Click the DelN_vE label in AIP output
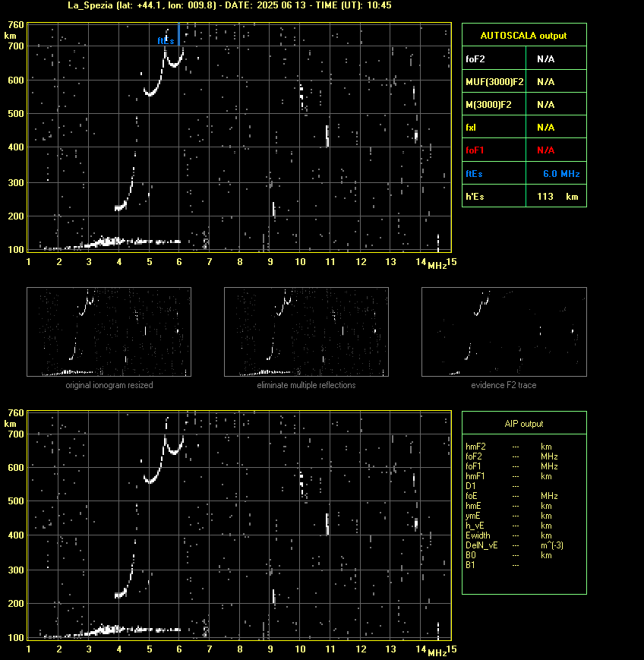The height and width of the screenshot is (660, 644). point(481,545)
